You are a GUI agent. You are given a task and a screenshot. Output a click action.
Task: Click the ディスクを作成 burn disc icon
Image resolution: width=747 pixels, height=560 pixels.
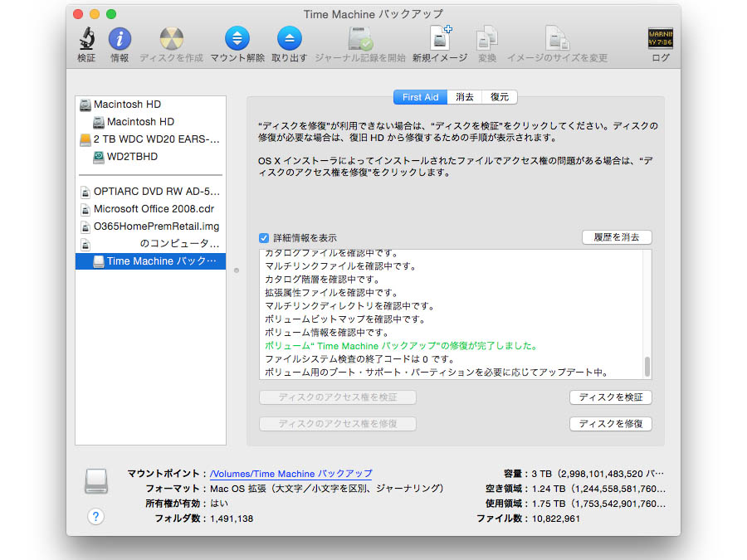tap(172, 38)
